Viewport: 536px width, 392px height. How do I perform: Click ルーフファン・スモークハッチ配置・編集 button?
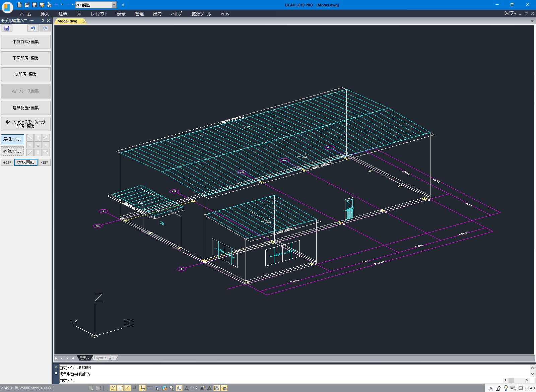tap(26, 124)
